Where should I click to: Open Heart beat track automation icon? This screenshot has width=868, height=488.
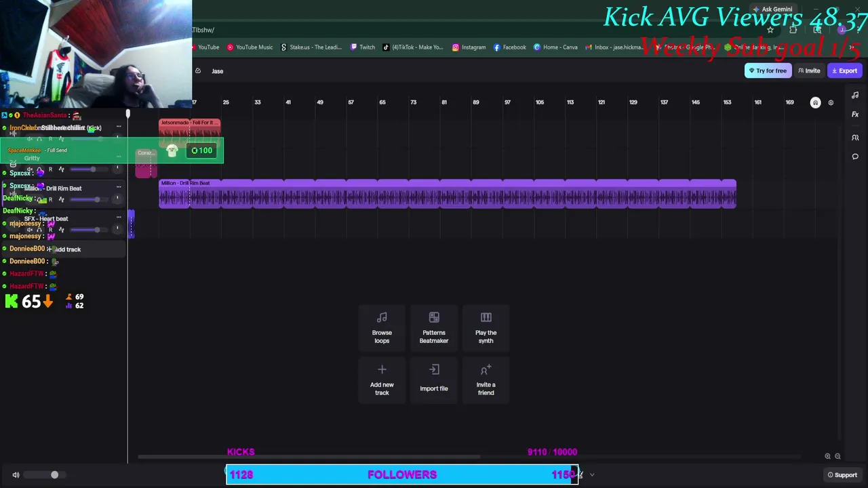pos(62,230)
